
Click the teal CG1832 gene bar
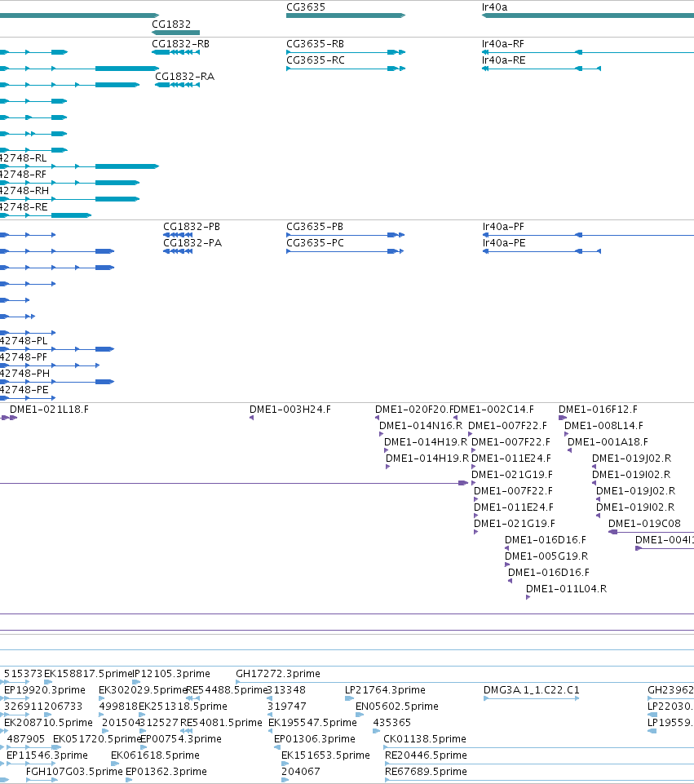point(176,33)
